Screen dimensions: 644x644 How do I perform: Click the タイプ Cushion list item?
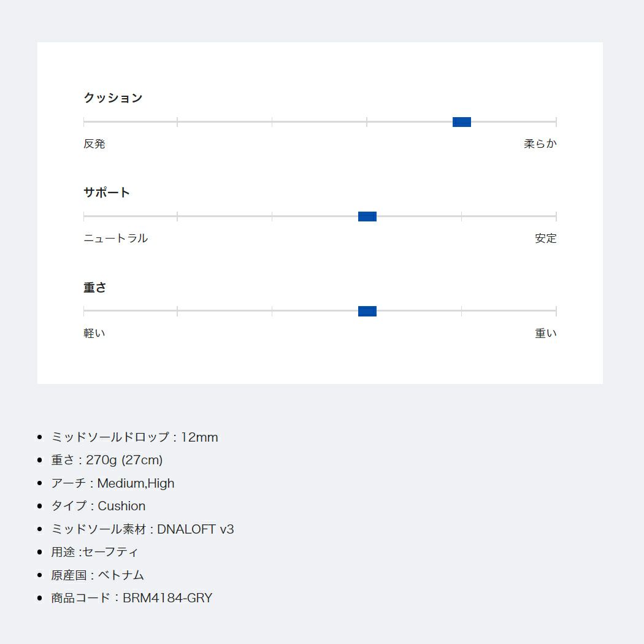pyautogui.click(x=98, y=506)
